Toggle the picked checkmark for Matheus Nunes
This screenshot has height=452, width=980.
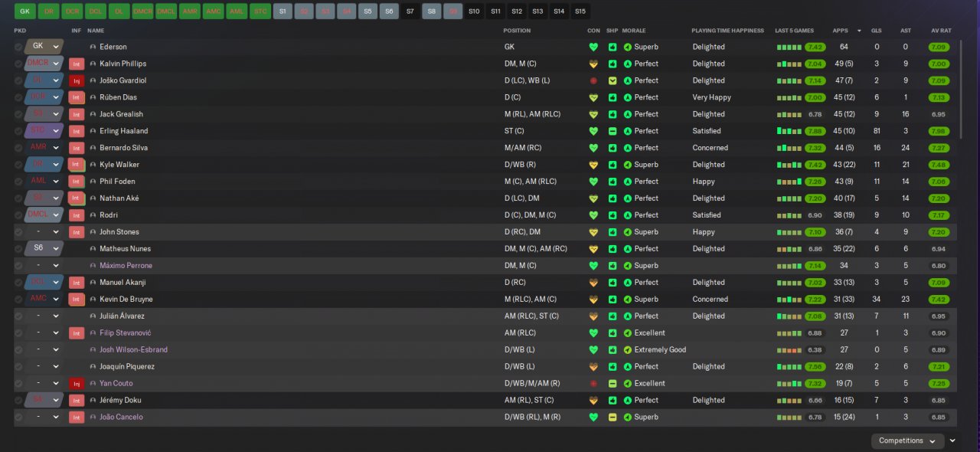[x=18, y=249]
